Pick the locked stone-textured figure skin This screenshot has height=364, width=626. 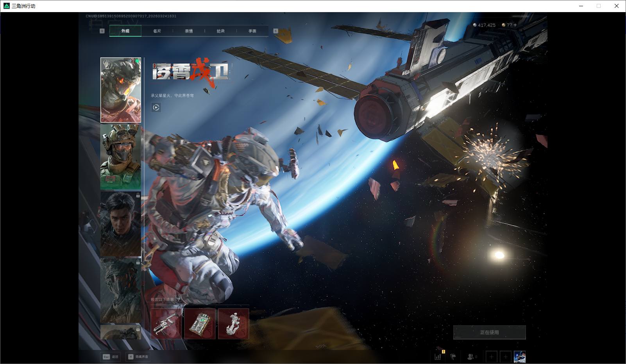(x=121, y=290)
